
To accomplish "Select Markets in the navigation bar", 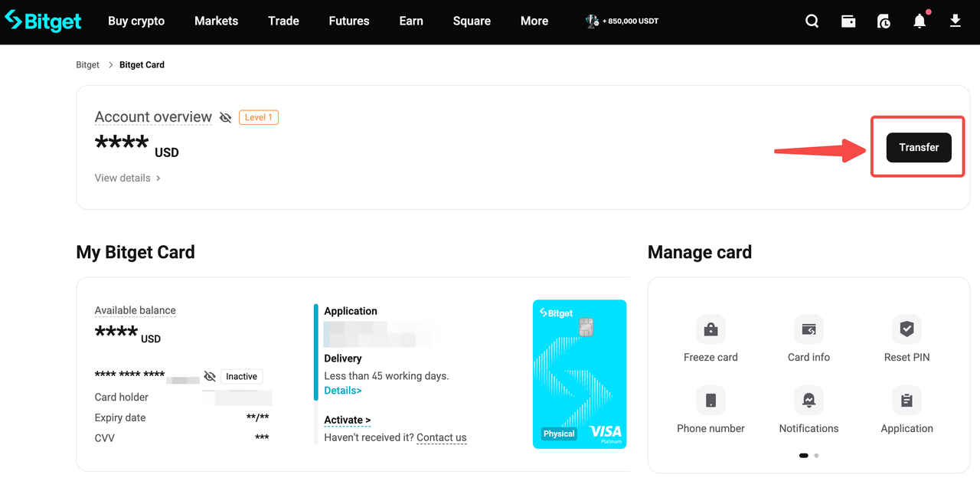I will click(216, 21).
